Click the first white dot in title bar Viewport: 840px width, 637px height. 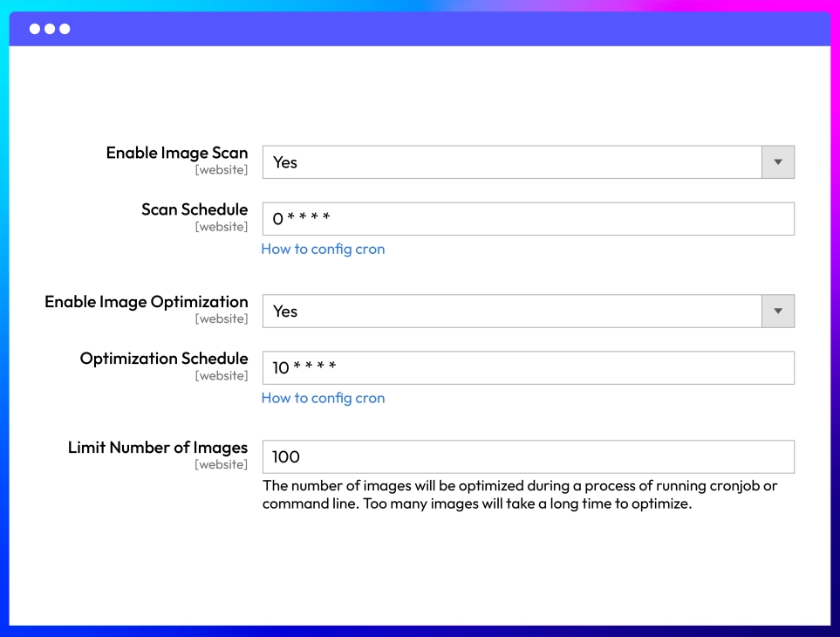(35, 29)
